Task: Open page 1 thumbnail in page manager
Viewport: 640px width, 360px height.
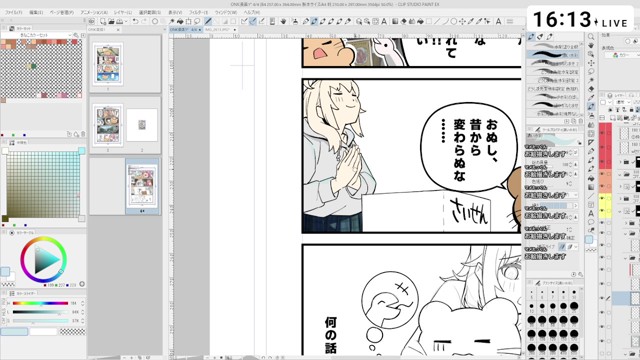Action: coord(108,64)
